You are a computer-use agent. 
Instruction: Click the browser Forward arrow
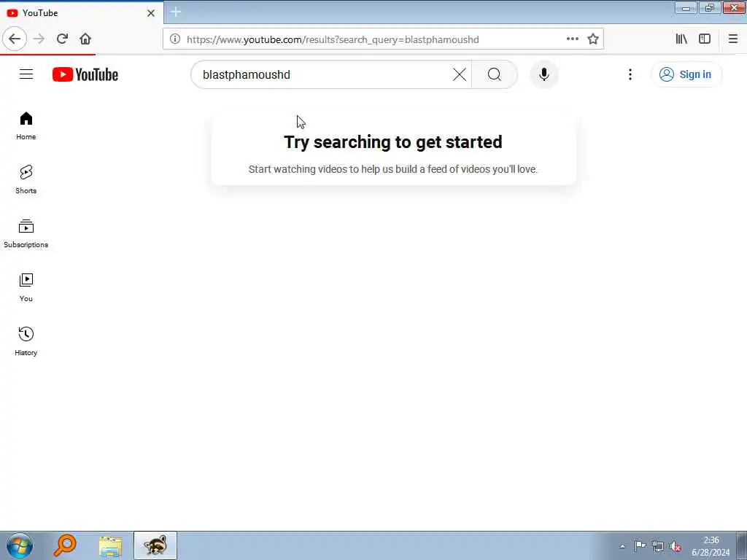click(x=39, y=39)
